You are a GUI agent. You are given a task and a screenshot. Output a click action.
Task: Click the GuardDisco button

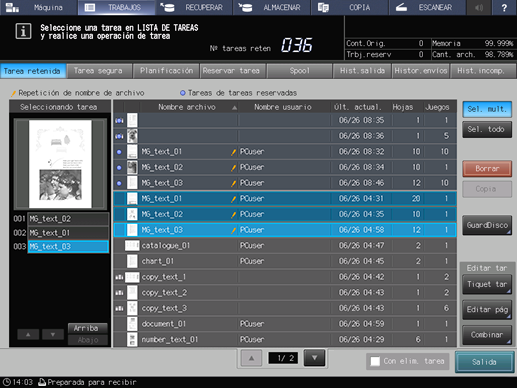[487, 225]
